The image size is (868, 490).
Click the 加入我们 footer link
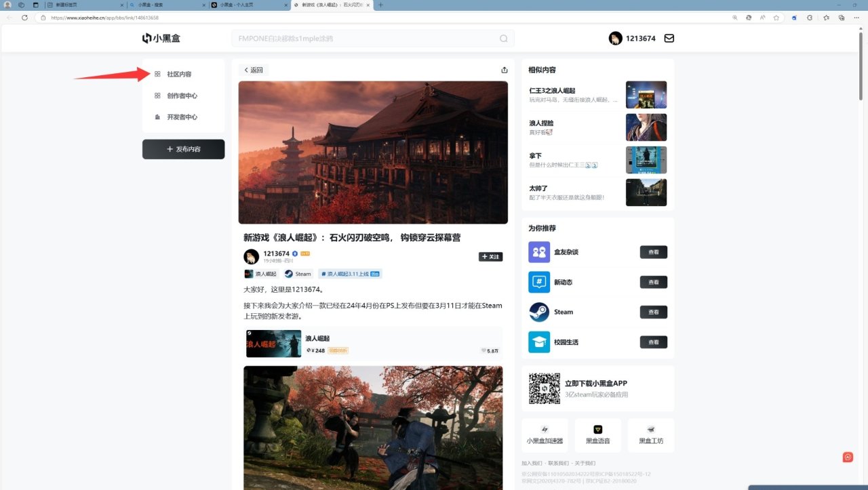click(532, 463)
